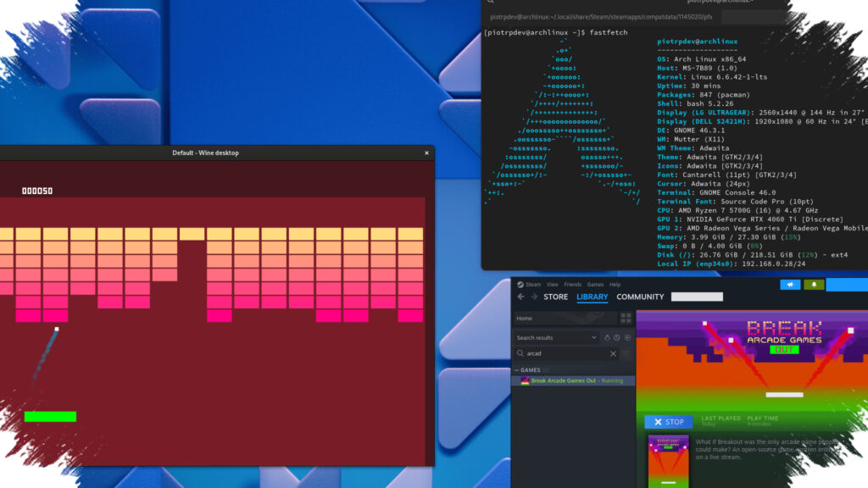Screen dimensions: 868x488
Task: Click the play-circle filter icon in the Steam sidebar
Action: [x=627, y=337]
